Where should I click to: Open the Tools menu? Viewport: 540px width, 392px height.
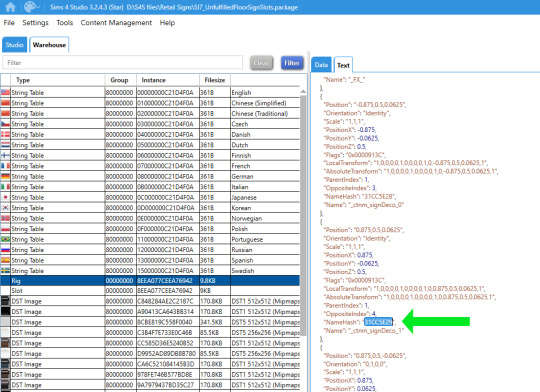click(x=64, y=23)
